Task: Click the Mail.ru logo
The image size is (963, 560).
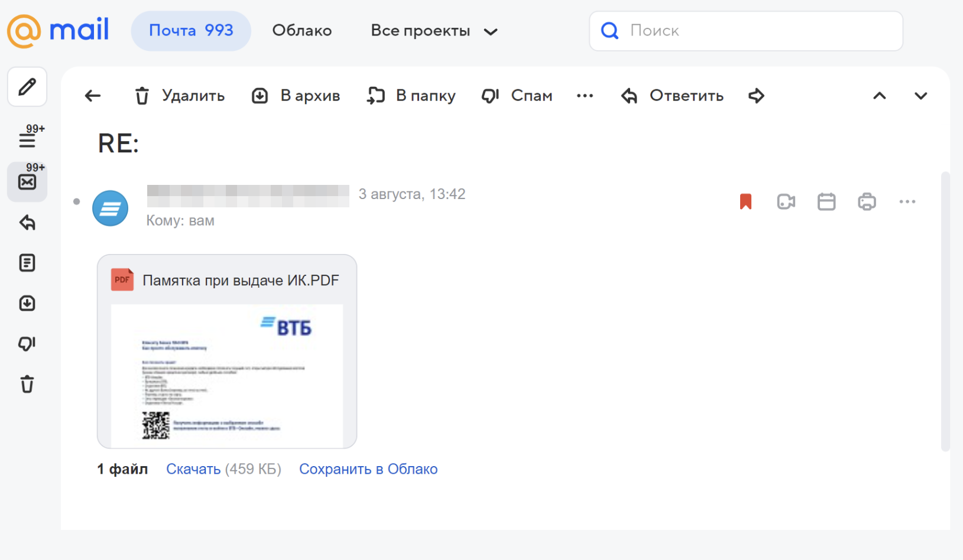Action: (x=58, y=30)
